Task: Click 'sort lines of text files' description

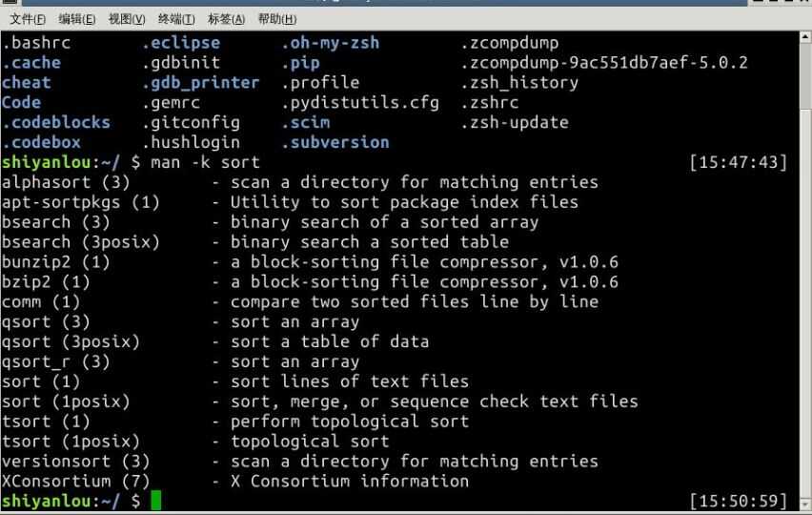Action: pos(350,381)
